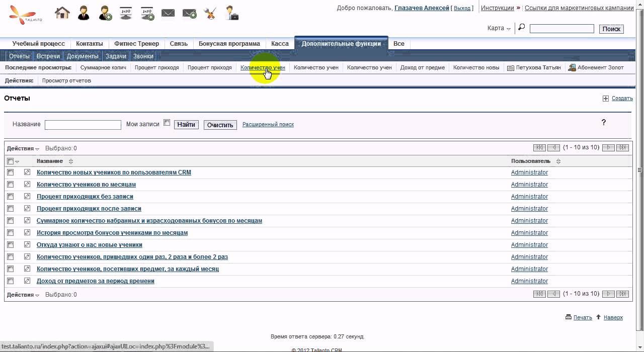Sort by Пользователь column arrows

pos(558,161)
